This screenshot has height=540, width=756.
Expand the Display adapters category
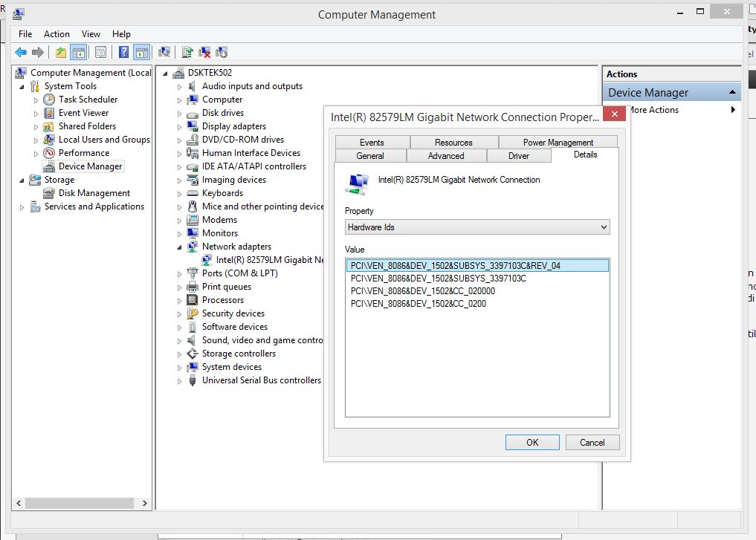pyautogui.click(x=179, y=127)
